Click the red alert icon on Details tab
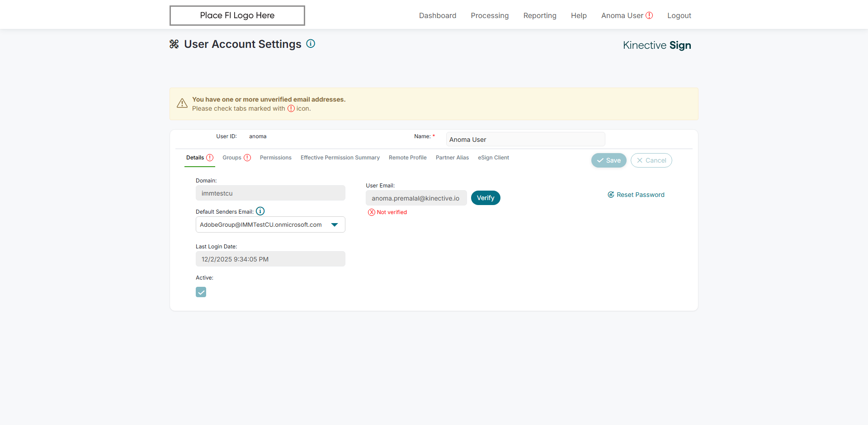 210,158
